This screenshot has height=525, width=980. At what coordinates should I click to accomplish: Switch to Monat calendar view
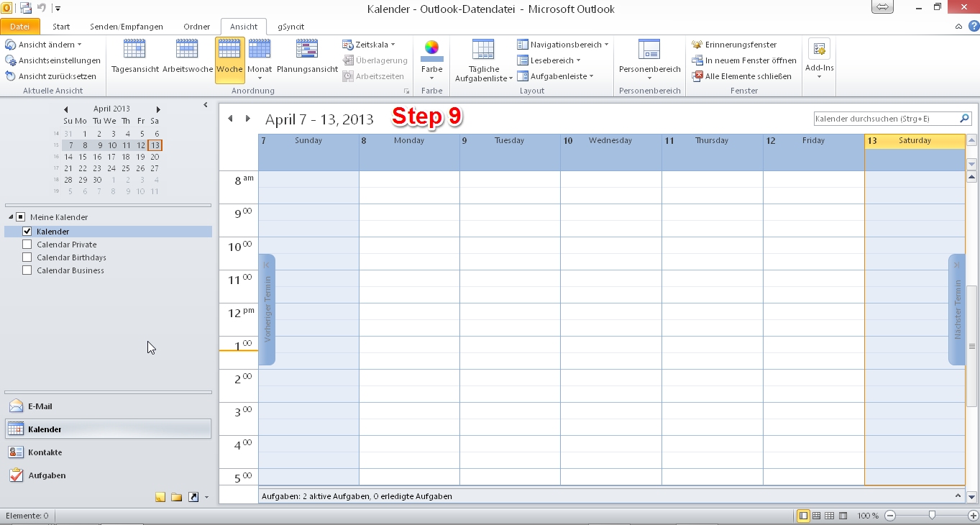pyautogui.click(x=260, y=56)
